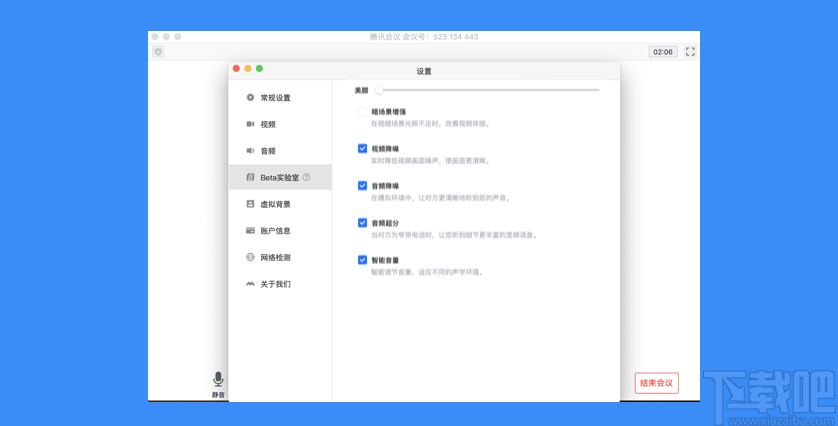The width and height of the screenshot is (838, 426).
Task: Open the 网络检测 tab
Action: pos(280,257)
